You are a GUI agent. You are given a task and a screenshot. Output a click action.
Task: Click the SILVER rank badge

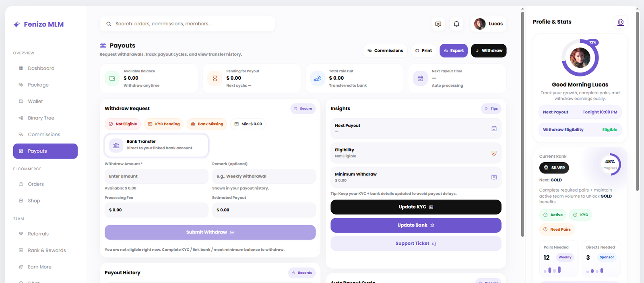coord(554,168)
